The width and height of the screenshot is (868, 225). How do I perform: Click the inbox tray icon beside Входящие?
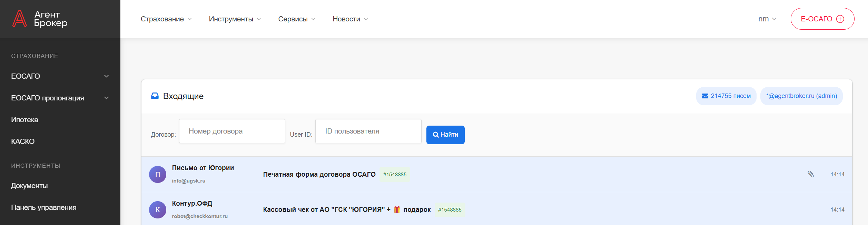[155, 96]
